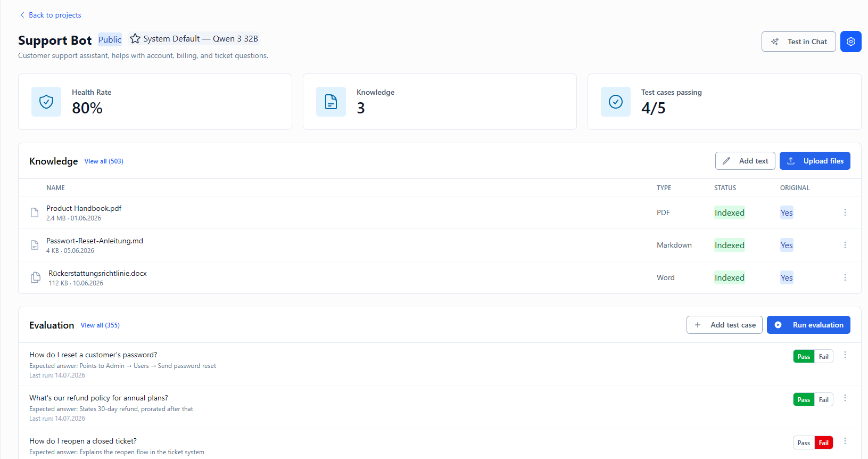Open the Passwort-Reset-Anleitung.md row options menu
Image resolution: width=868 pixels, height=459 pixels.
tap(845, 245)
